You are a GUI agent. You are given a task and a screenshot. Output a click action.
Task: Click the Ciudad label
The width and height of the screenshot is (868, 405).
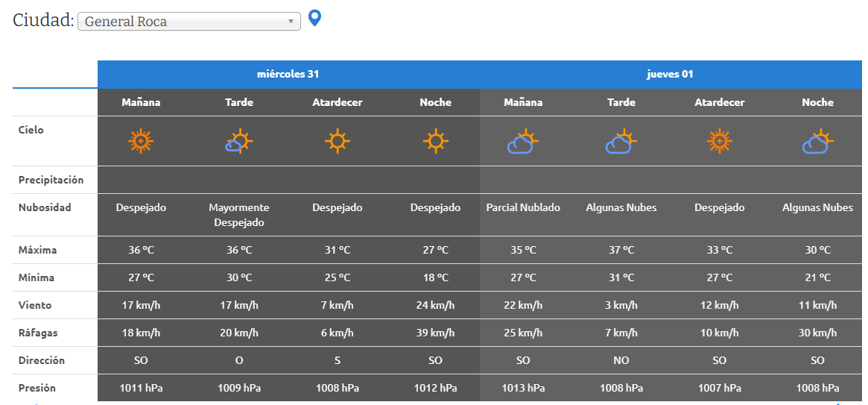click(x=43, y=20)
